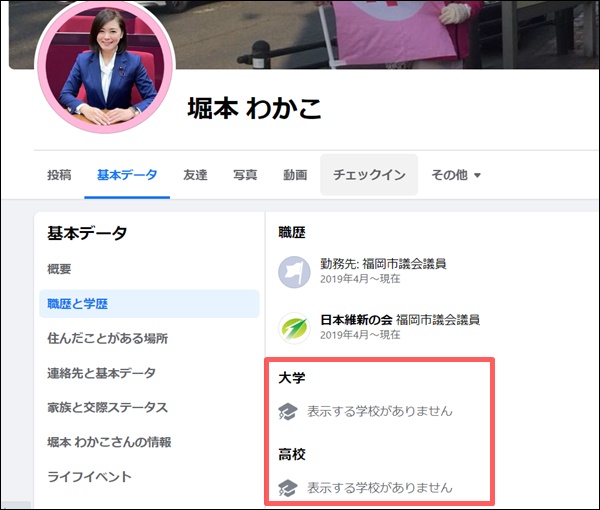Switch to the 投稿 tab
This screenshot has height=510, width=600.
[59, 175]
